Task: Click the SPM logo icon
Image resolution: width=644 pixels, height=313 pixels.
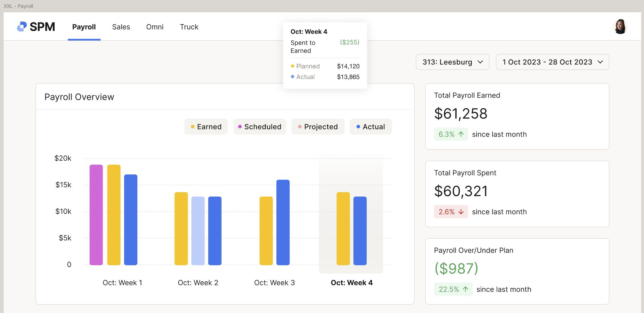Action: pyautogui.click(x=22, y=26)
